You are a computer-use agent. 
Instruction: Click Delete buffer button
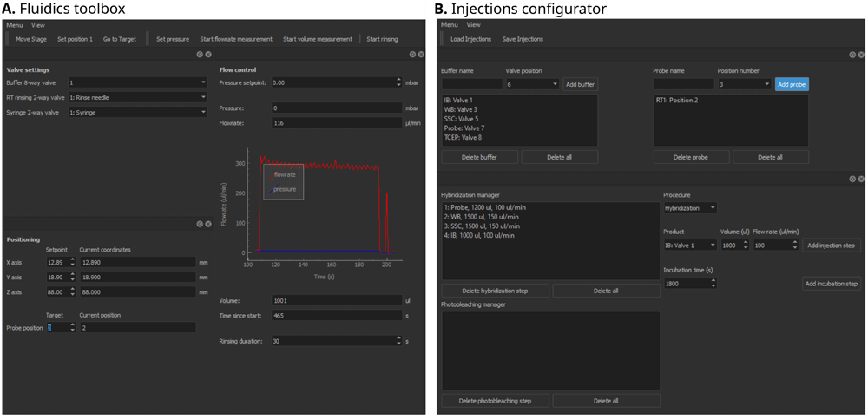tap(479, 157)
